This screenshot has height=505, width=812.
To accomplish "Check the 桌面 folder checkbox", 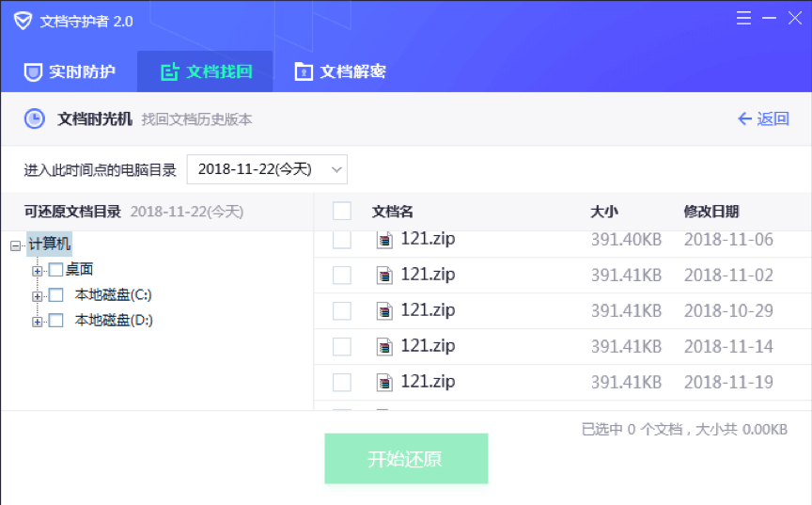I will click(x=55, y=270).
